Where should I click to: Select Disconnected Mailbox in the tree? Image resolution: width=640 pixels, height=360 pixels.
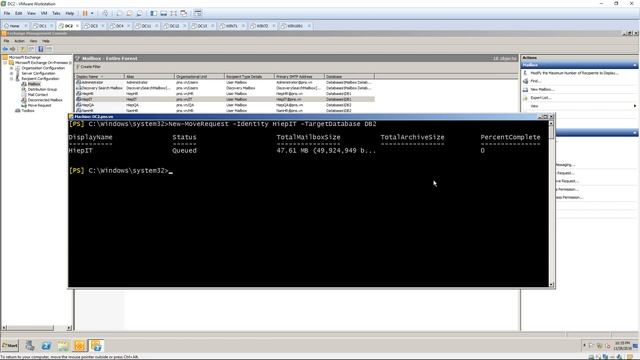click(45, 100)
